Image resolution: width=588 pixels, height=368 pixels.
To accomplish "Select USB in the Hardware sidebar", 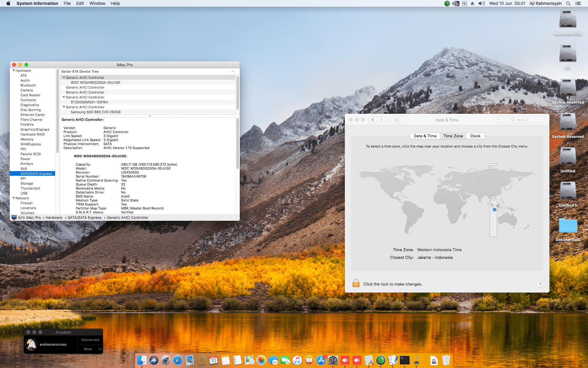I will [x=24, y=193].
